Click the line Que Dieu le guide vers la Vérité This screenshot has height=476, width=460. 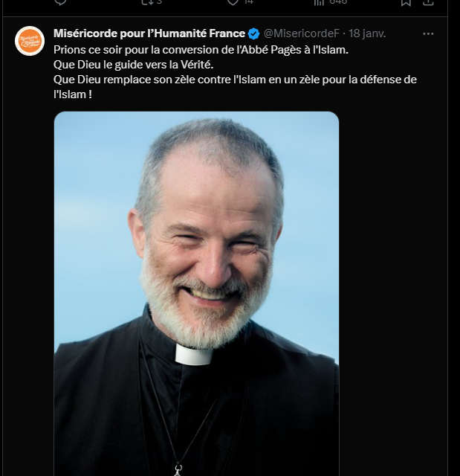(x=134, y=65)
